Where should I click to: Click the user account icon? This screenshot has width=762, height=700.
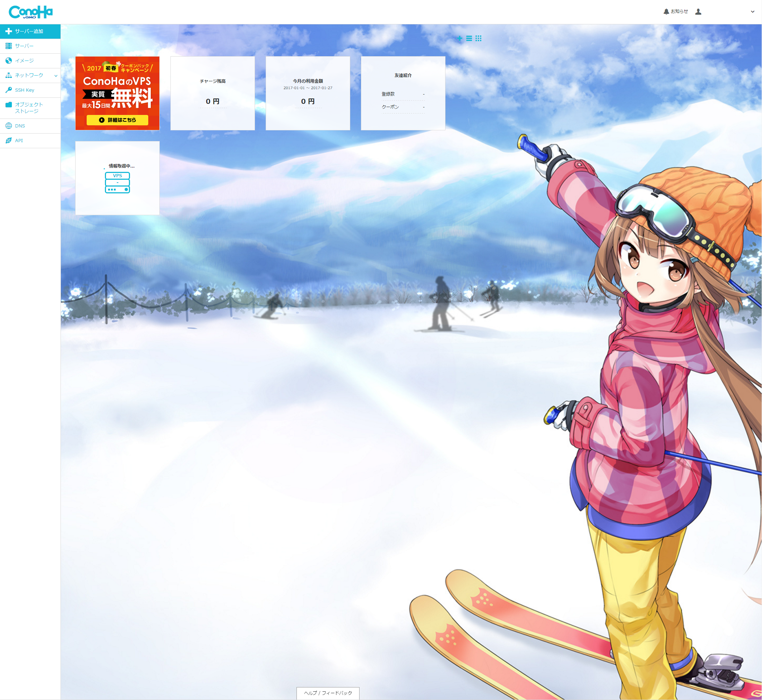click(x=698, y=12)
